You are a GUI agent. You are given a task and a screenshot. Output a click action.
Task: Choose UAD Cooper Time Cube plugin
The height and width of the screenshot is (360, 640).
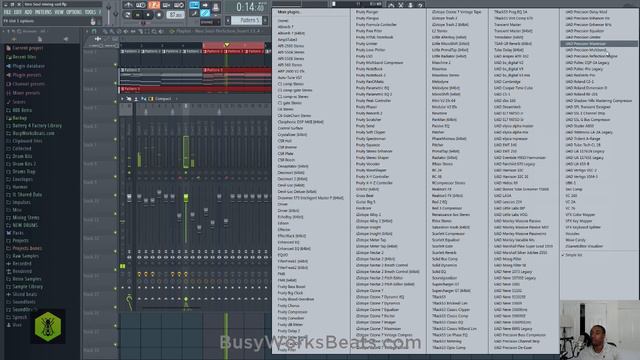pyautogui.click(x=513, y=88)
